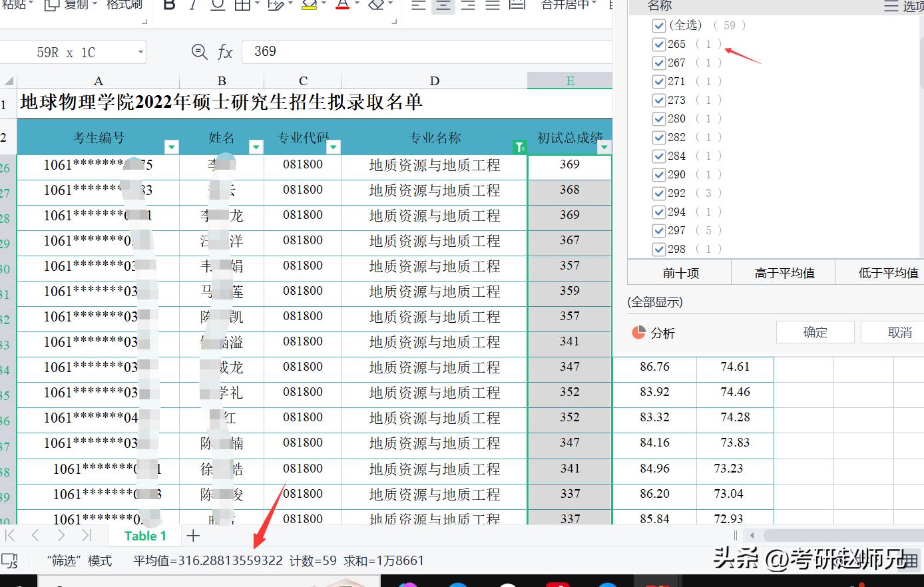Toggle bold formatting
The height and width of the screenshot is (587, 924).
click(x=168, y=5)
